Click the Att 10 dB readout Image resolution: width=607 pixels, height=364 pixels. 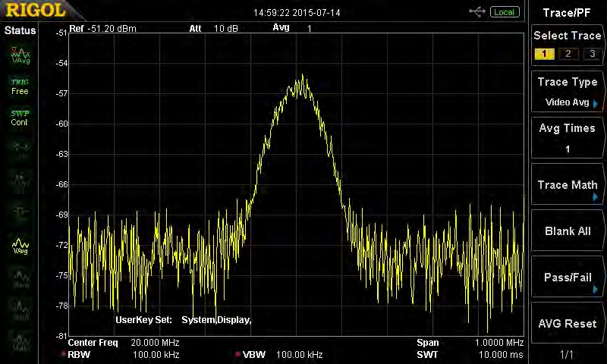[x=213, y=29]
